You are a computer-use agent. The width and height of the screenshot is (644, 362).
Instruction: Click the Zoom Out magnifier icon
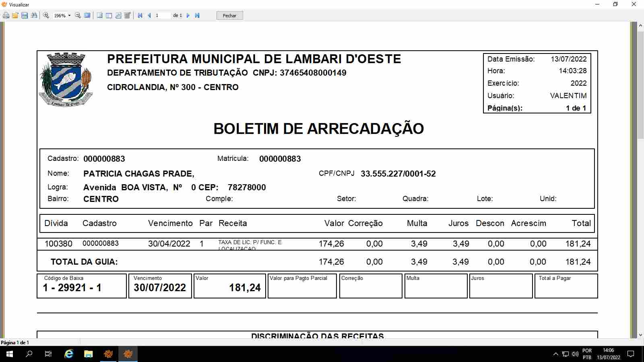pos(78,15)
